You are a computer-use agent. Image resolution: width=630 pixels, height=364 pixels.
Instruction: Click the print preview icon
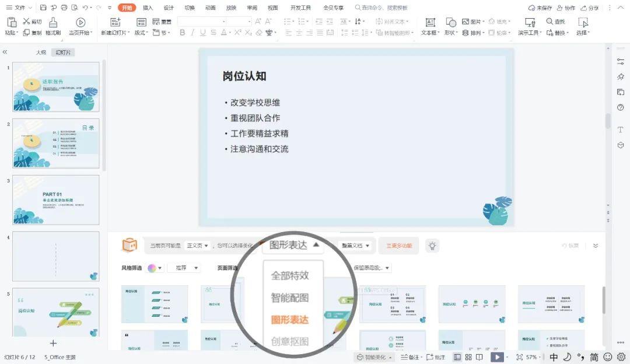(74, 8)
